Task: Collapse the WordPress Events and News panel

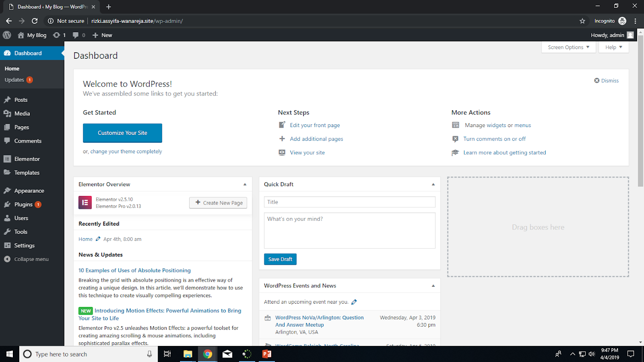Action: tap(433, 286)
